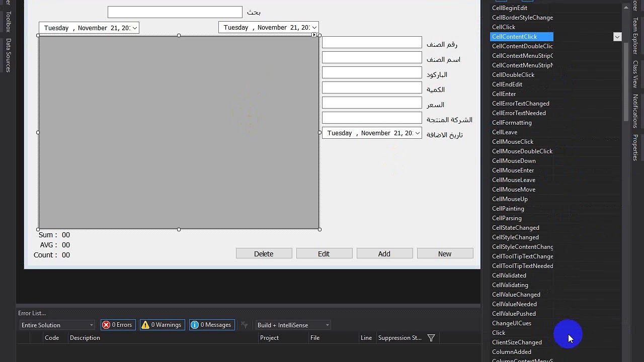
Task: Click the Count label on the form
Action: pos(45,255)
